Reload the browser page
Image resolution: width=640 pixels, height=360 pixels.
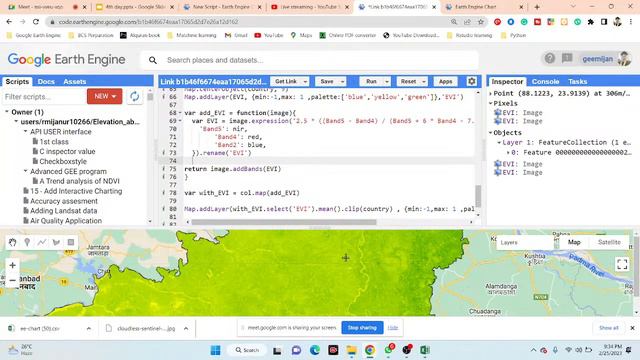pos(36,22)
